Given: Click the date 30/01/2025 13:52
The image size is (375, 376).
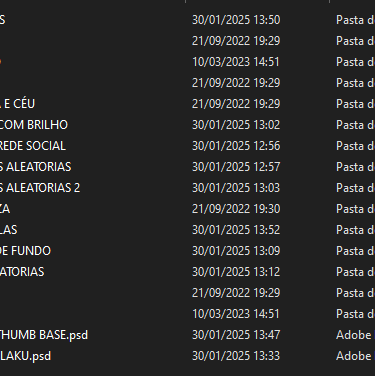Looking at the screenshot, I should 236,230.
